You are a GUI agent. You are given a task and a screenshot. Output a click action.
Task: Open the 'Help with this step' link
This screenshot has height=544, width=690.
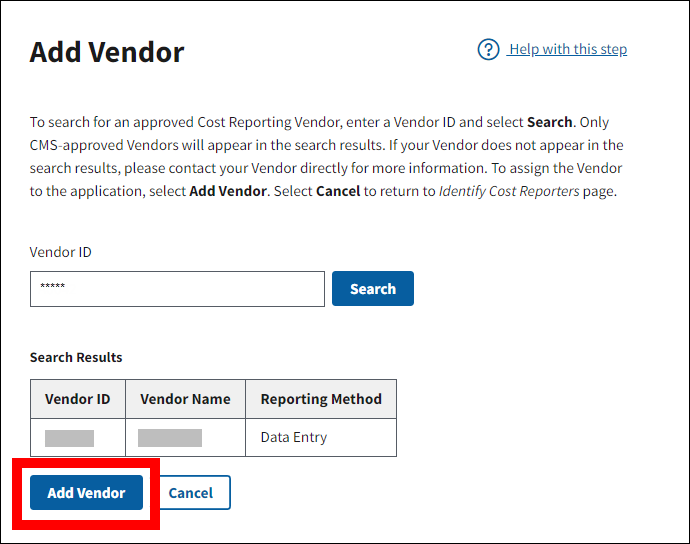pos(567,49)
